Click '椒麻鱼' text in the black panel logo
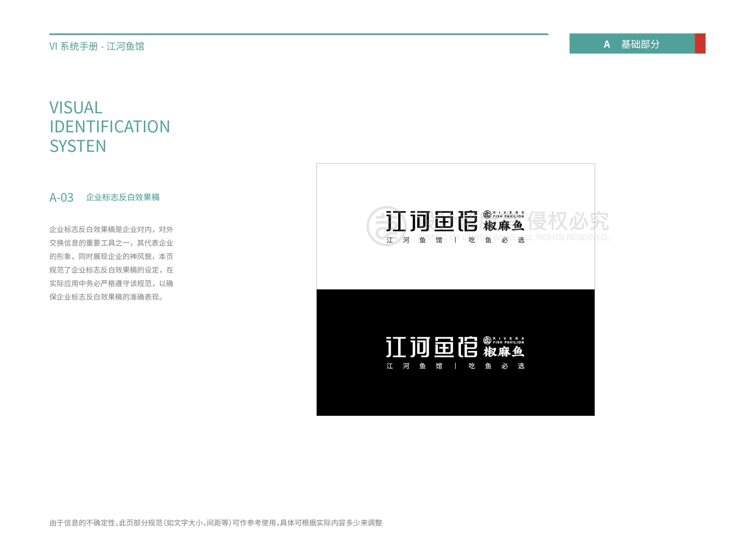The image size is (755, 560). pyautogui.click(x=504, y=352)
